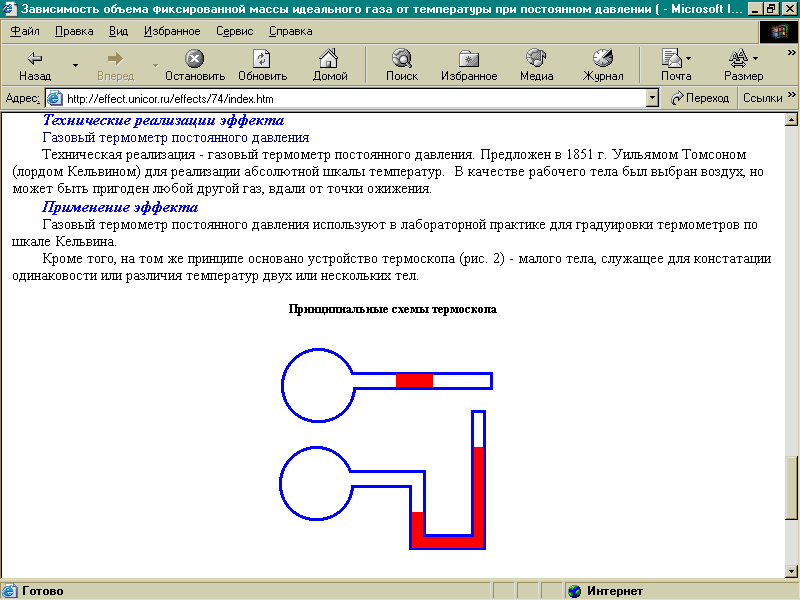The height and width of the screenshot is (600, 800).
Task: Open the Правка menu
Action: click(x=74, y=31)
